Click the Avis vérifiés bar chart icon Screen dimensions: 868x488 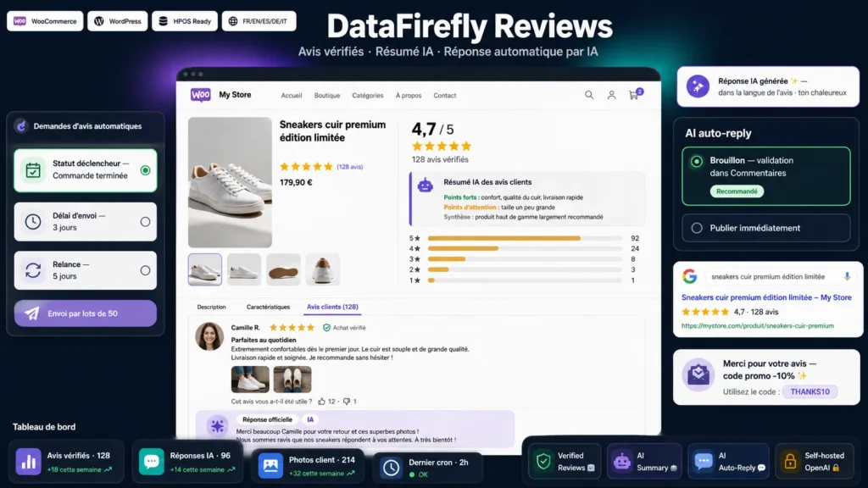pyautogui.click(x=28, y=462)
